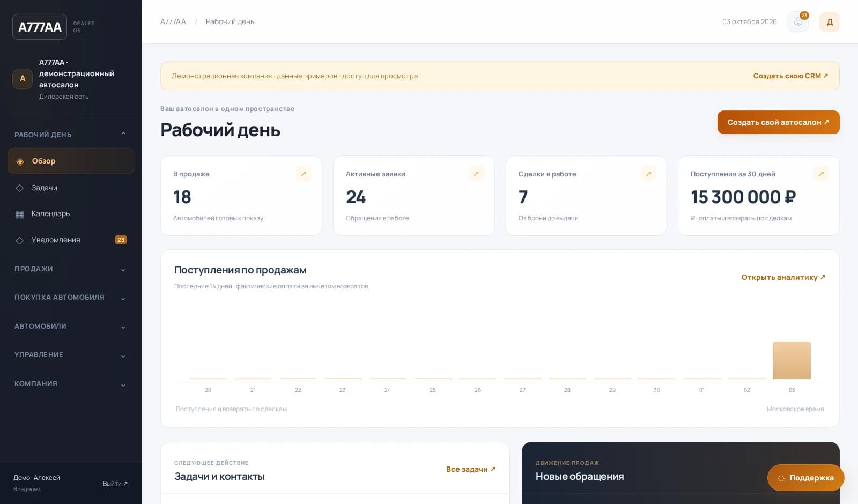Image resolution: width=858 pixels, height=504 pixels.
Task: Click "Создать свою CRM" link
Action: [x=790, y=76]
